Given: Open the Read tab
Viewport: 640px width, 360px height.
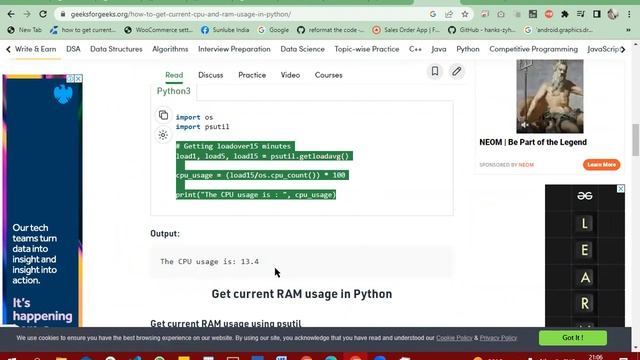Looking at the screenshot, I should click(174, 75).
